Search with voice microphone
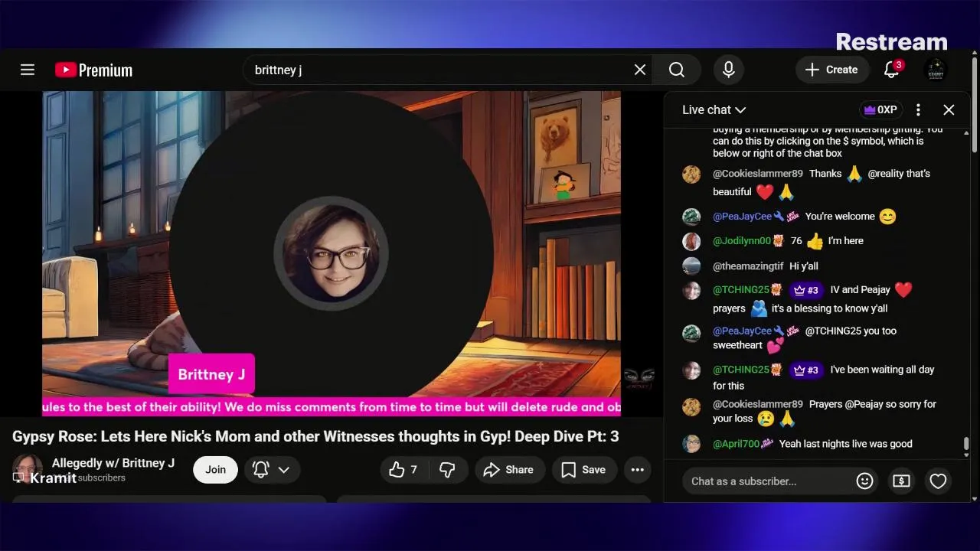 pyautogui.click(x=729, y=70)
